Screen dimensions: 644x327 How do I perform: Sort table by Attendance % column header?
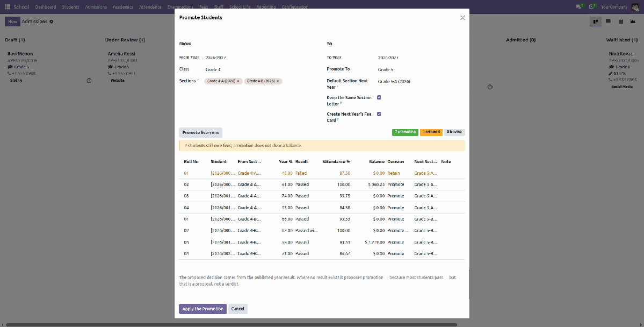(336, 162)
